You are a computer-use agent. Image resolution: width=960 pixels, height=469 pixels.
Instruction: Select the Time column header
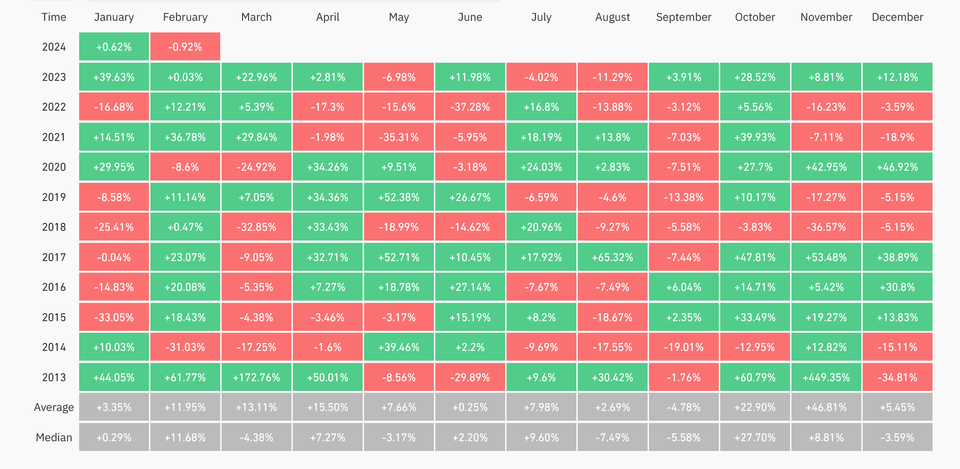click(x=54, y=17)
